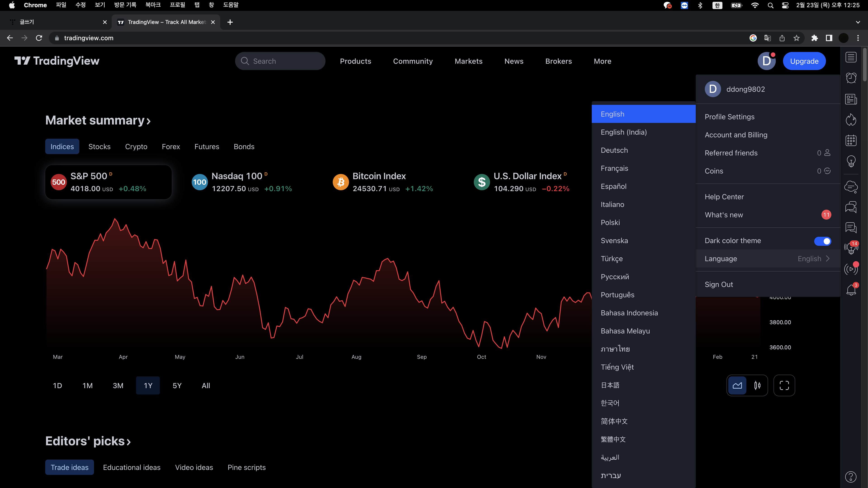The image size is (868, 488).
Task: Choose 한국어 from the language list
Action: 610,403
